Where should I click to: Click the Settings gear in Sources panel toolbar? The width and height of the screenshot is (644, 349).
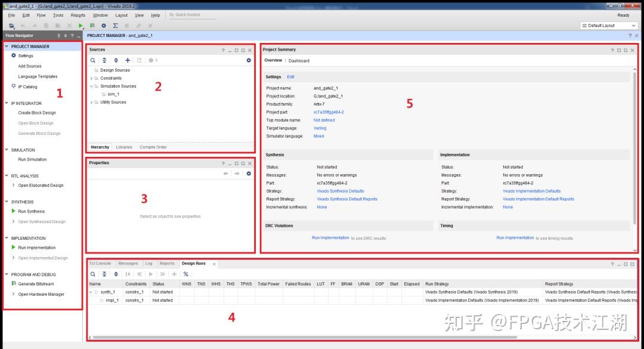249,60
